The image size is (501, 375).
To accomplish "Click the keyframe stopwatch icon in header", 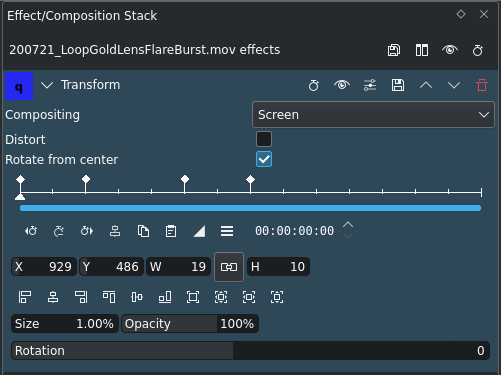I will point(478,50).
